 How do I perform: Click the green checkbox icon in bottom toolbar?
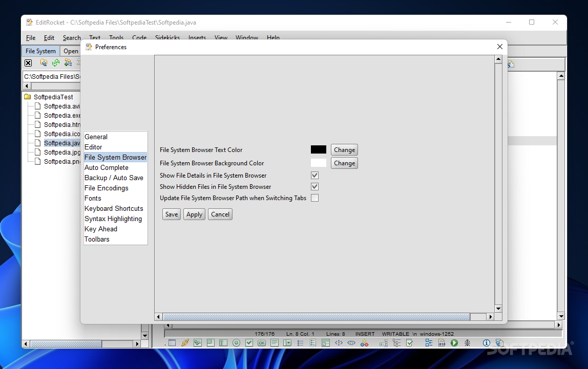249,343
